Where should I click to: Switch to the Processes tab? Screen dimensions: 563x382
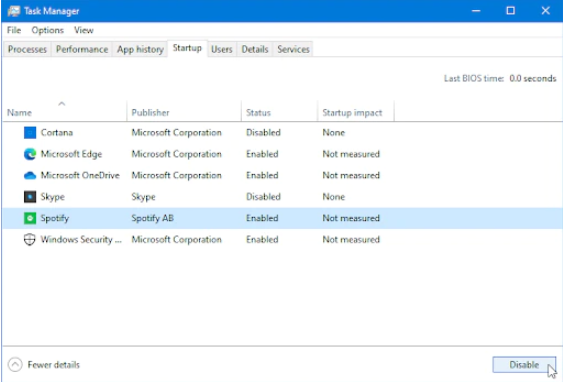point(27,49)
